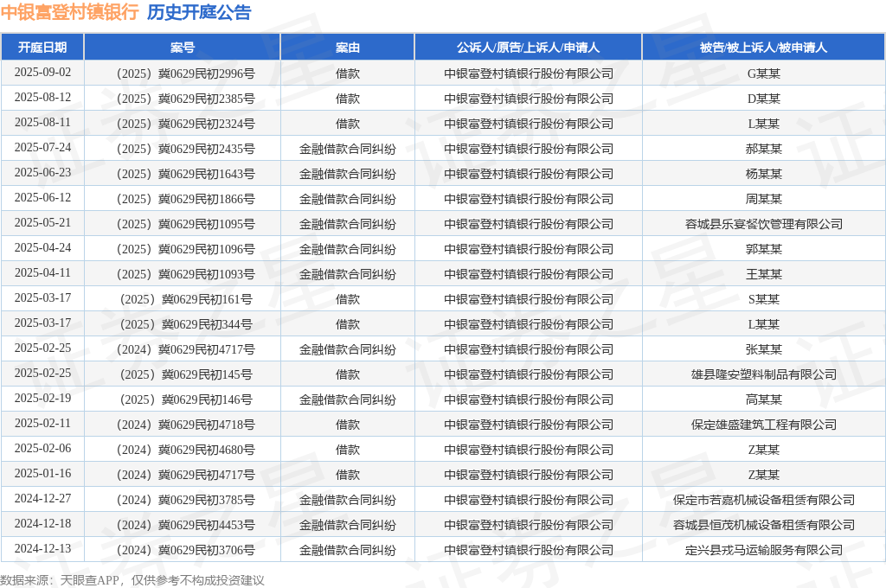Click the 被告/被上诉人/被申请人 header
The height and width of the screenshot is (588, 886).
(763, 48)
